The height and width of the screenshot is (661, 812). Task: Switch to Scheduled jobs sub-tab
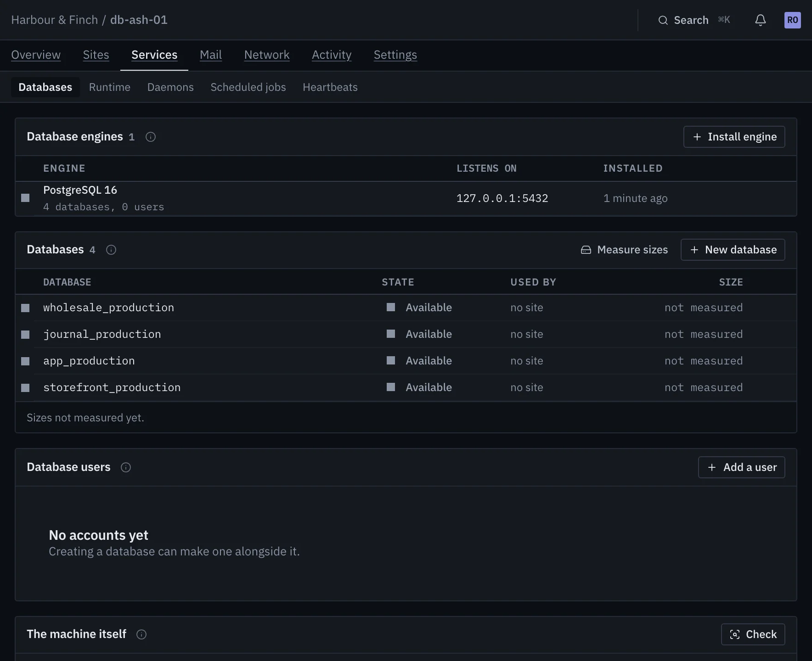[248, 87]
